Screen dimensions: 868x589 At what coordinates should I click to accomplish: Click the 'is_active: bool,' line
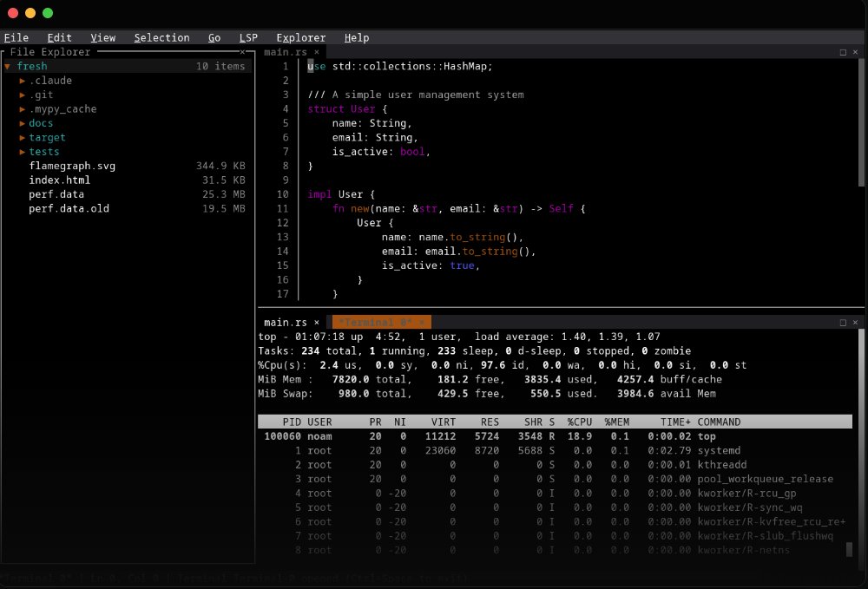coord(381,152)
